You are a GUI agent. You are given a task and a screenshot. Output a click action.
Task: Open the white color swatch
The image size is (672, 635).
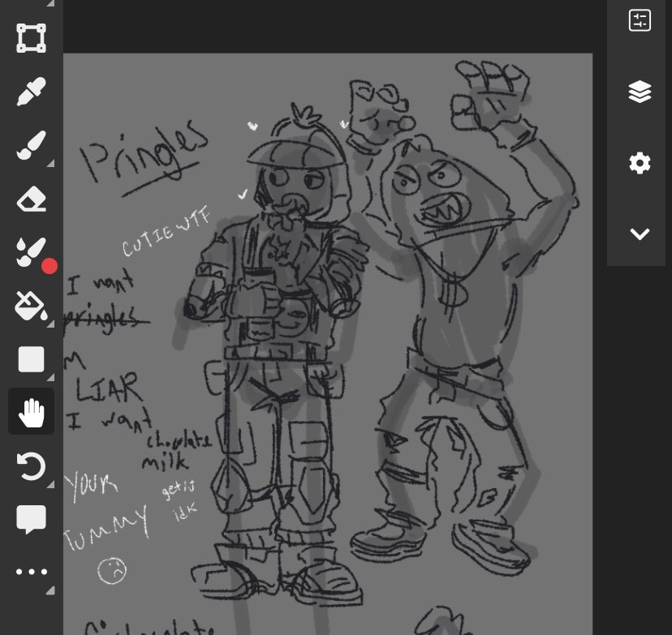pos(31,358)
